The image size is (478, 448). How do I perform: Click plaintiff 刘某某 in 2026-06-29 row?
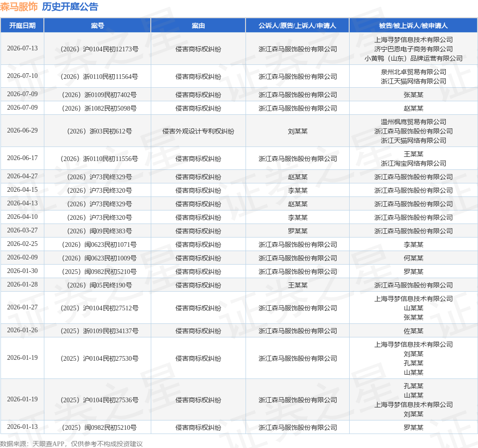(x=297, y=131)
